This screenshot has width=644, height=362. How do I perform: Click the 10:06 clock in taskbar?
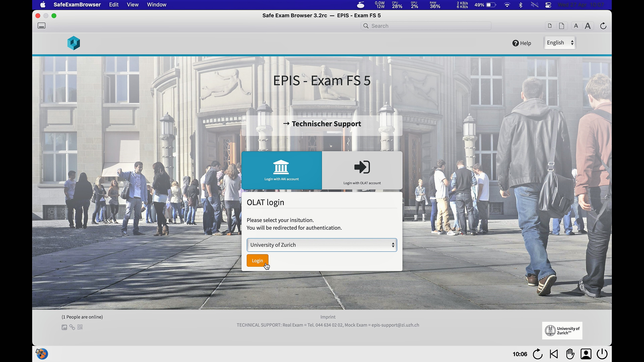(x=520, y=354)
